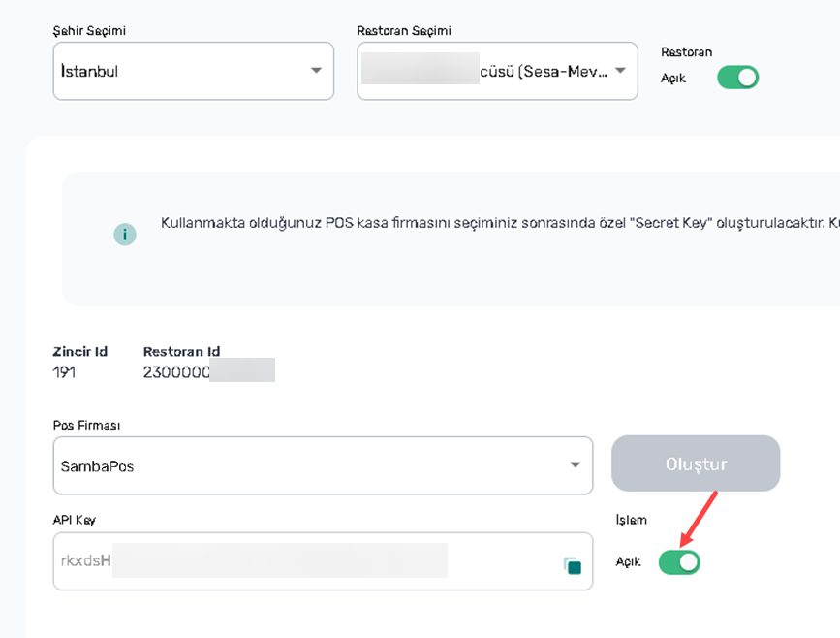Open the İstanbul city dropdown
Viewport: 840px width, 638px height.
click(x=193, y=71)
